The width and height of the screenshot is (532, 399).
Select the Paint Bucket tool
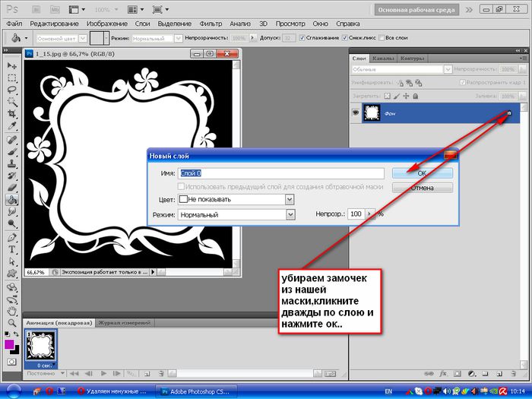(12, 200)
